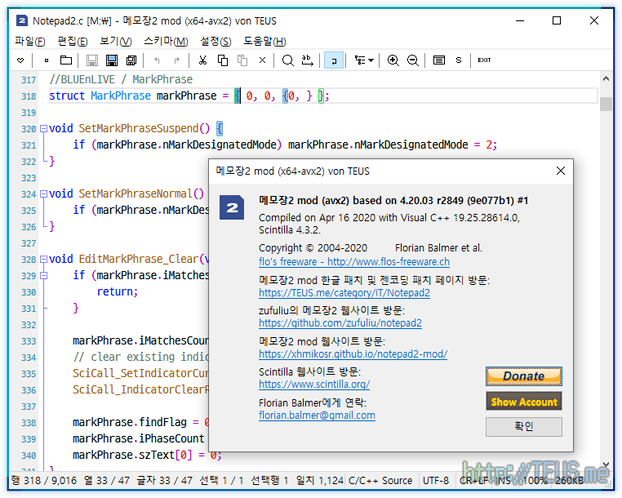Viewport: 622px width, 498px height.
Task: Maximize the Notepad2 main window
Action: pyautogui.click(x=557, y=20)
